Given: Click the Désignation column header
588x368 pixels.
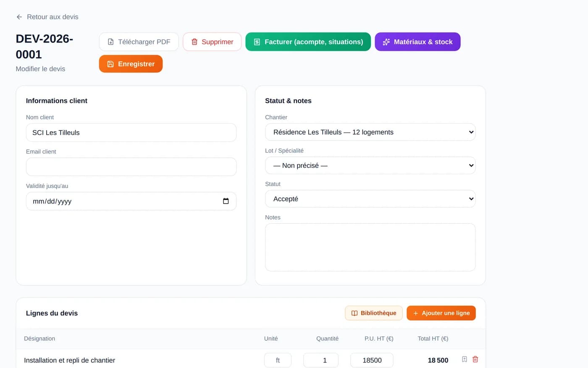Looking at the screenshot, I should (x=39, y=339).
